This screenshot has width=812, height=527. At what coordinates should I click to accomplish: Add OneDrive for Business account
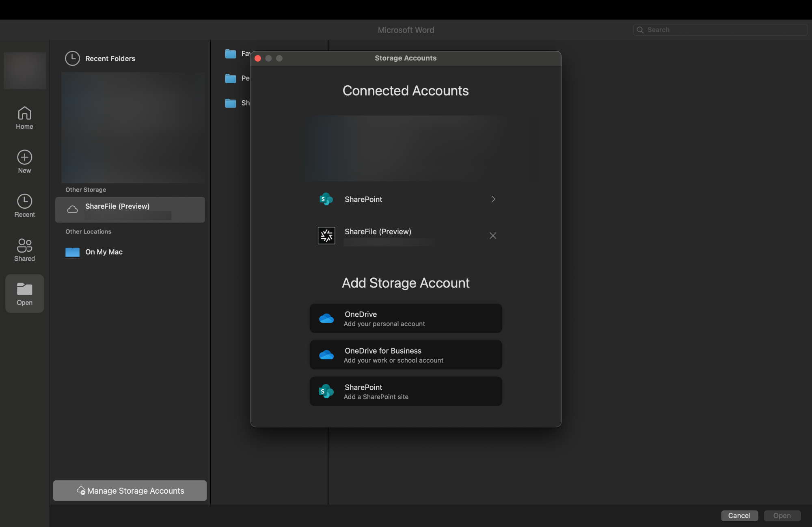tap(406, 355)
